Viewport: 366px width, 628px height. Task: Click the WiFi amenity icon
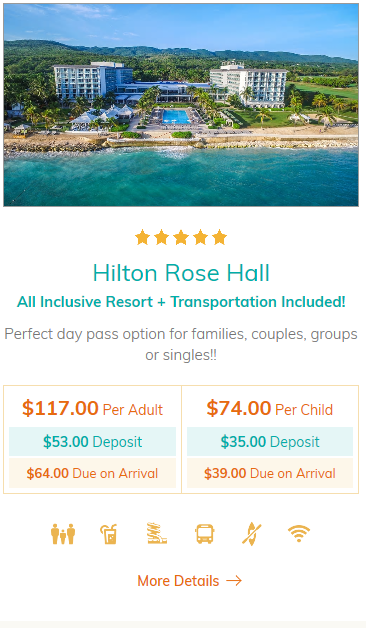click(x=299, y=533)
